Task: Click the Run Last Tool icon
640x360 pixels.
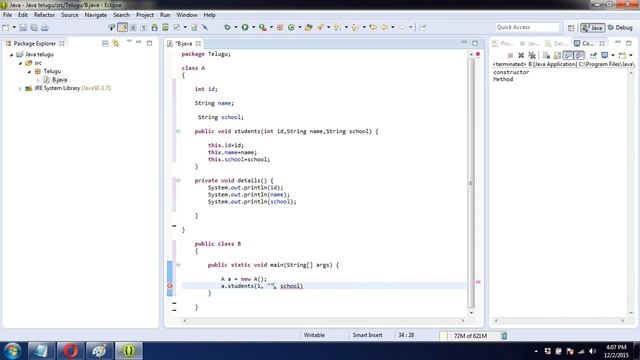Action: (263, 27)
